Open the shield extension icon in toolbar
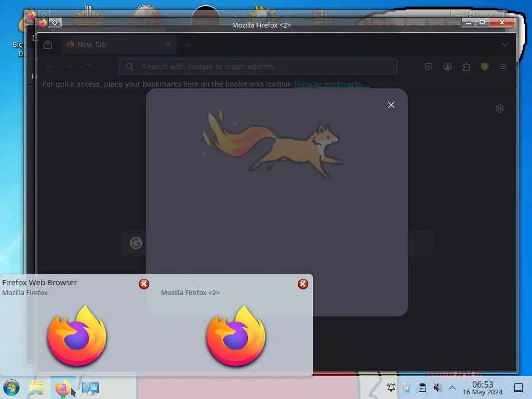The height and width of the screenshot is (399, 532). (x=485, y=66)
